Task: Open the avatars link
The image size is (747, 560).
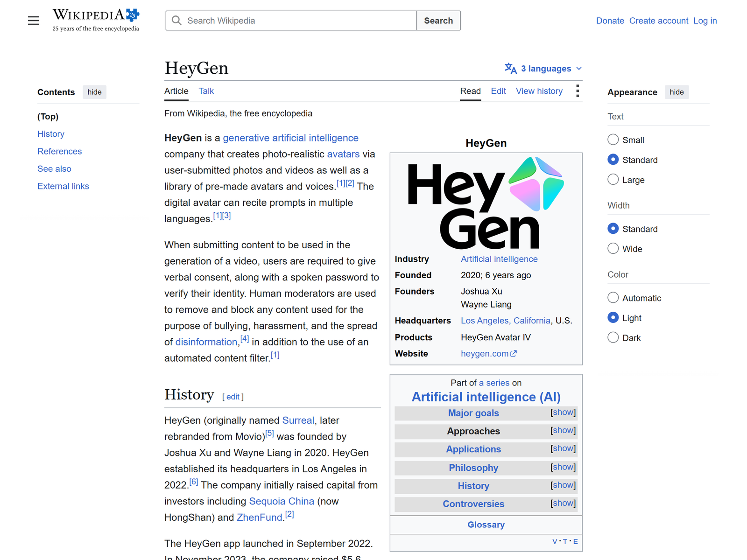Action: pos(343,154)
